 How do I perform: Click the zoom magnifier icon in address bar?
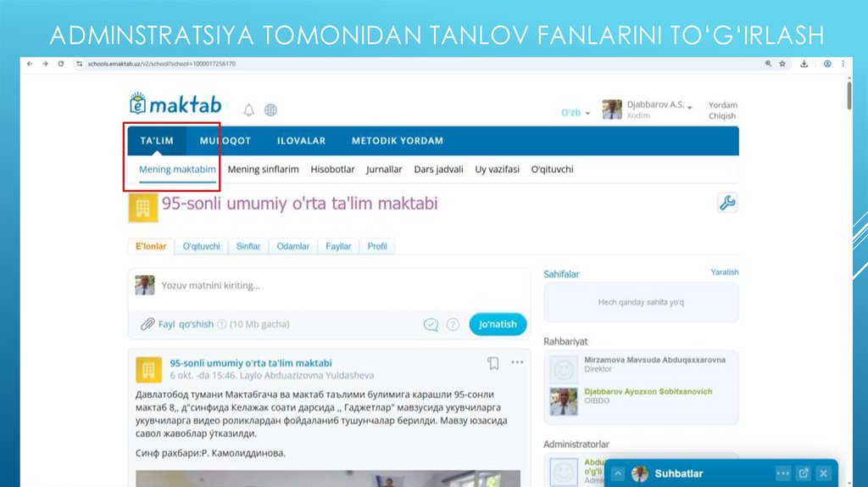click(768, 64)
